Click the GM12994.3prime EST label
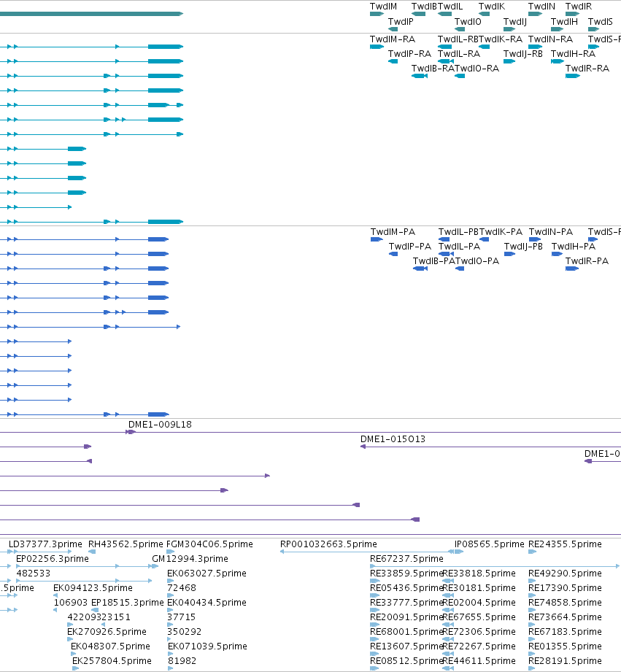 [190, 558]
